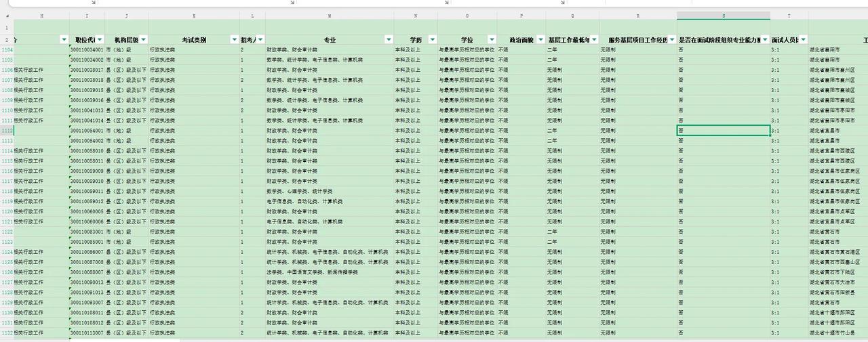Select the highlighted column S header
The height and width of the screenshot is (342, 868).
724,16
